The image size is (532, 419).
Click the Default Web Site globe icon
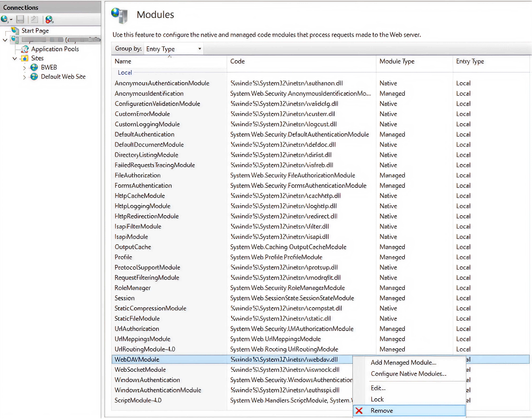[34, 77]
